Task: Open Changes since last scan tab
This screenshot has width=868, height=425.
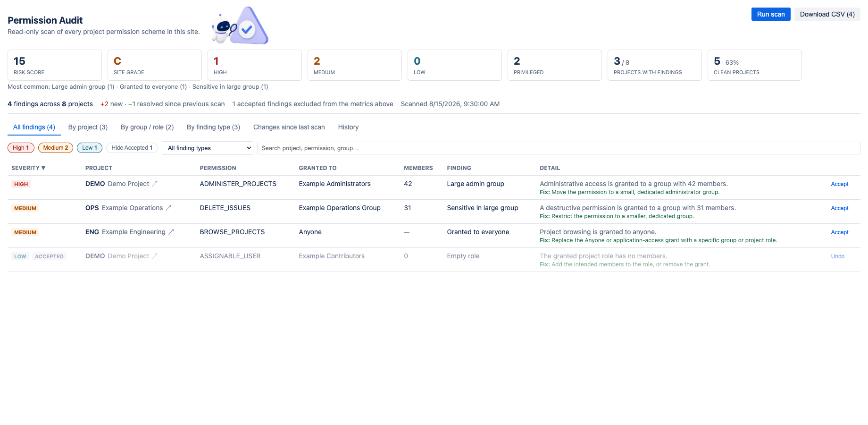Action: (x=289, y=127)
